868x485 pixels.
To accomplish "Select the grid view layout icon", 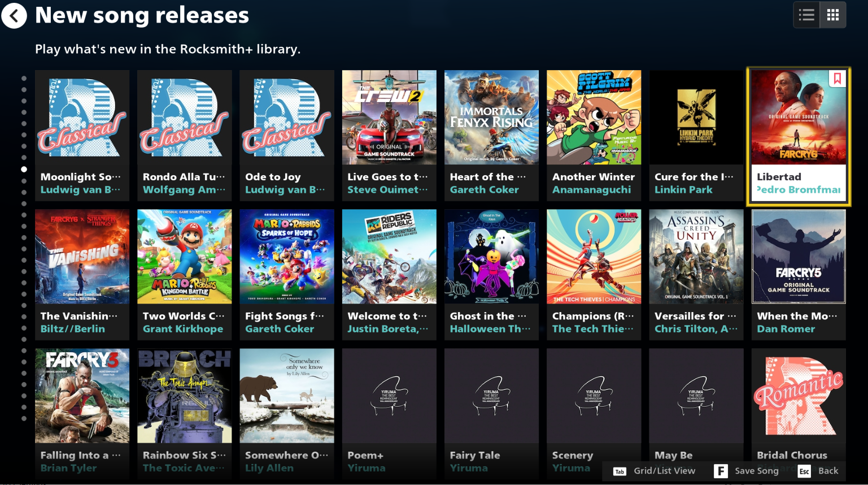I will point(833,15).
